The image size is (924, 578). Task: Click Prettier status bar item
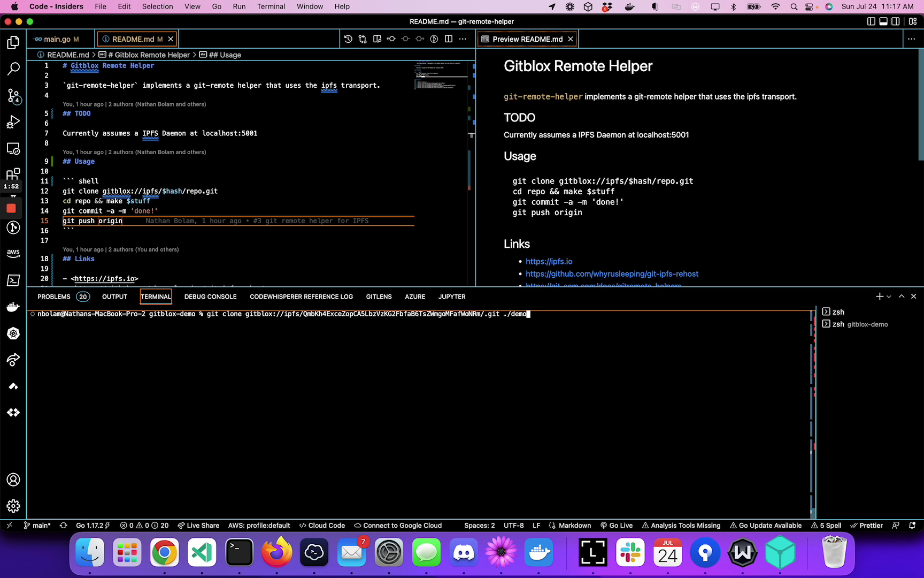click(x=867, y=526)
